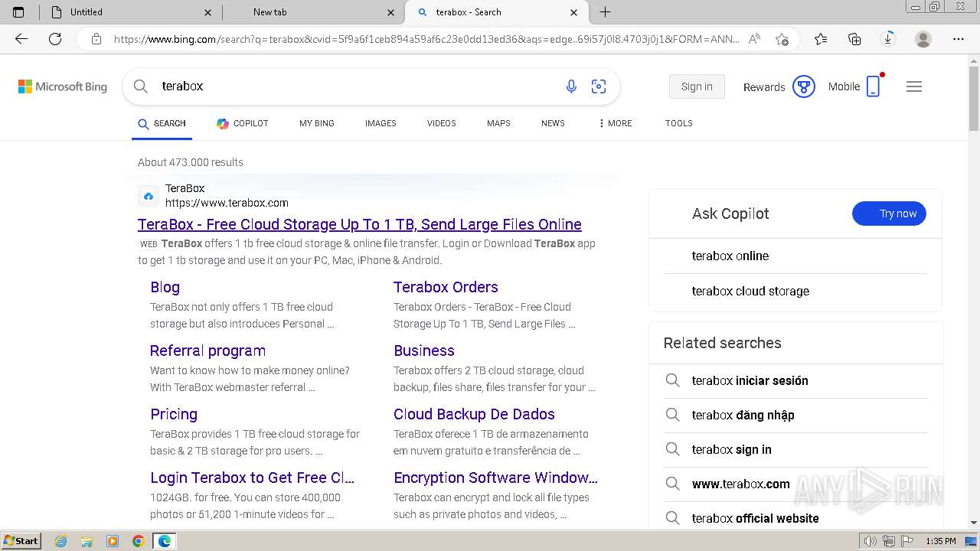The image size is (980, 551).
Task: Open File Explorer from the taskbar
Action: pos(87,541)
